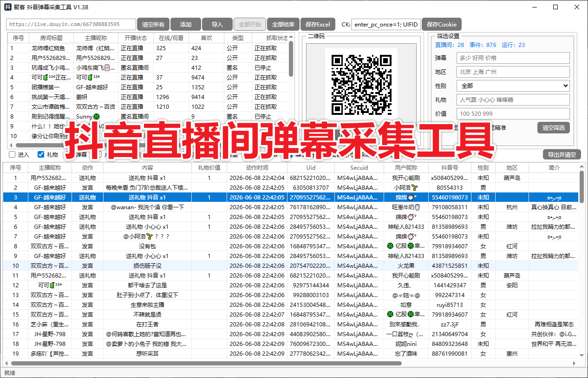Select event row 8 '没有包'

pos(291,246)
